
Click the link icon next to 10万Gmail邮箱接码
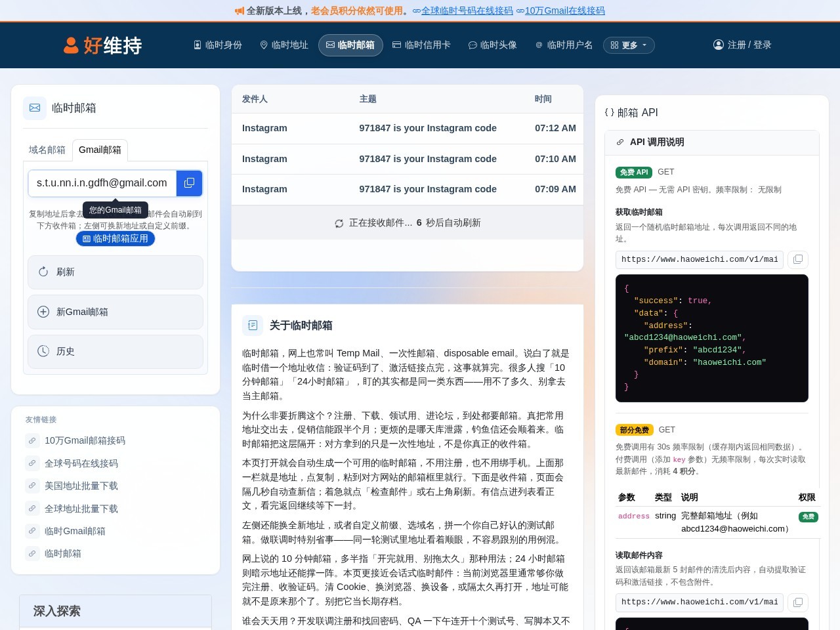pyautogui.click(x=31, y=440)
